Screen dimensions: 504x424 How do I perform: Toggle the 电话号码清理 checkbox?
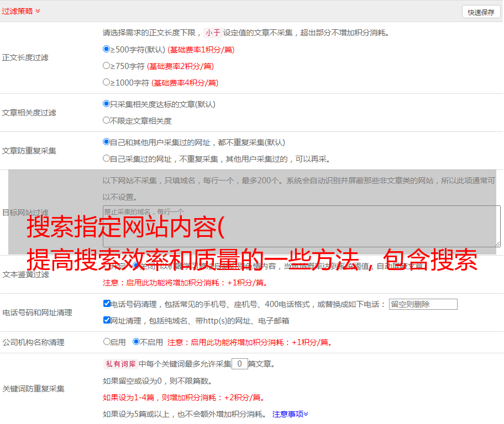point(107,304)
